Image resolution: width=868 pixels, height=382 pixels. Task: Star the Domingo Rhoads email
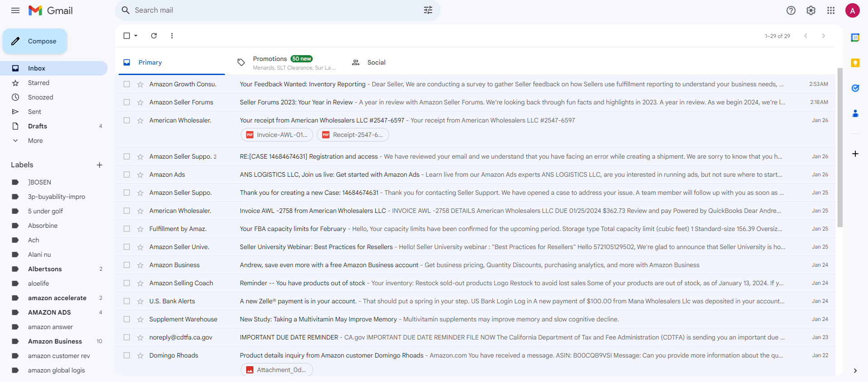point(140,355)
